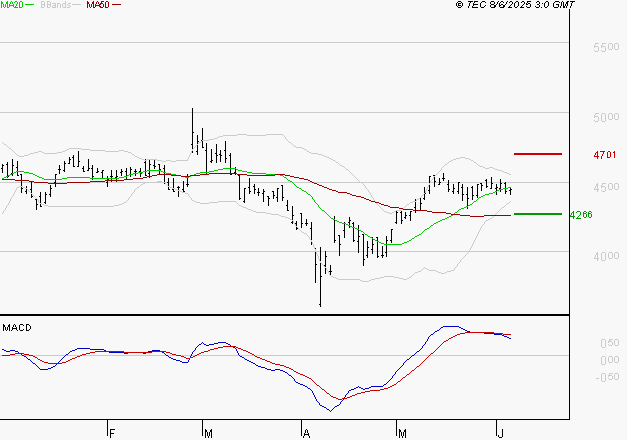627x440 pixels.
Task: Click the F month marker on the time axis
Action: pos(112,432)
